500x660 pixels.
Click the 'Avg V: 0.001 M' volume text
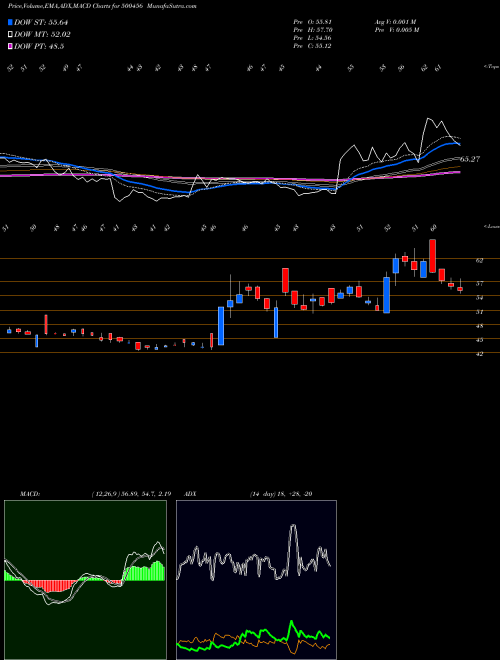tap(395, 22)
